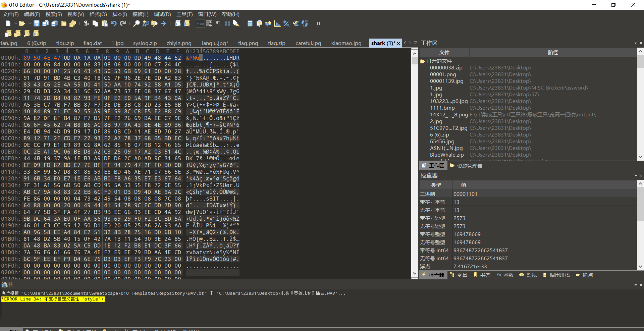Click the workspace file list scrollbar
This screenshot has height=331, width=644.
(x=640, y=104)
